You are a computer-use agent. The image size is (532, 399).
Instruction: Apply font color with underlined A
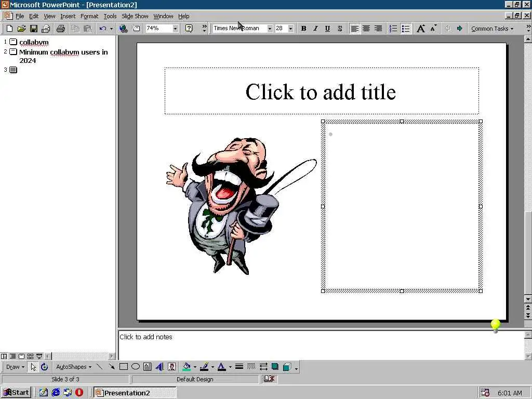221,367
